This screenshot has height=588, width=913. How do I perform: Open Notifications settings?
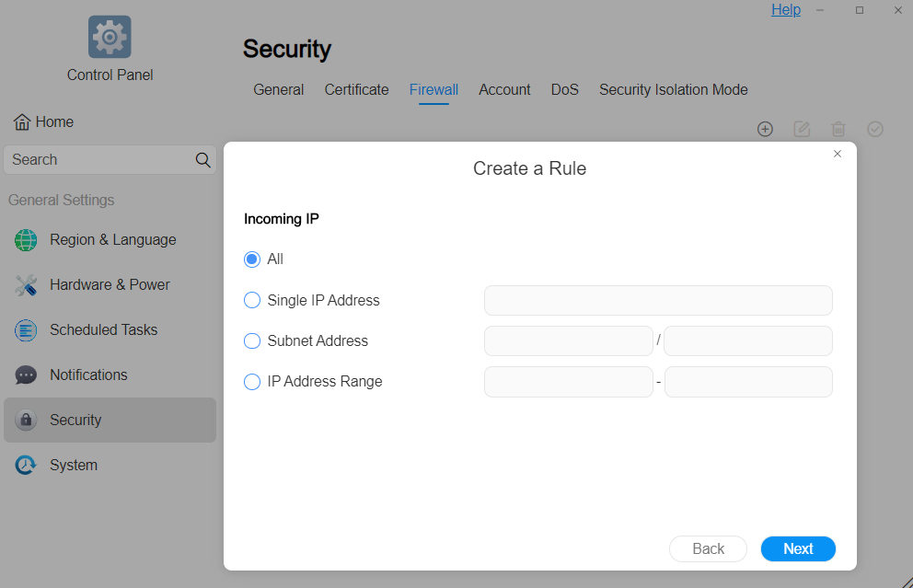(88, 375)
